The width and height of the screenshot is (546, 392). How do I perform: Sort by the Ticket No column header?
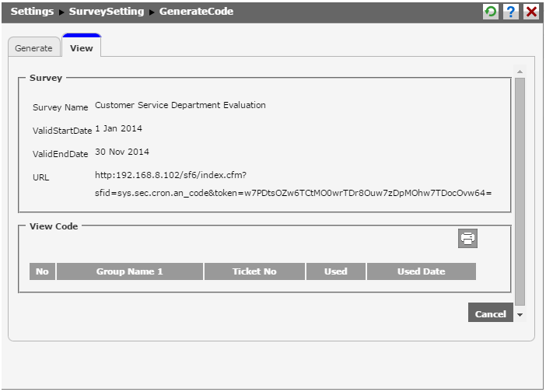[x=254, y=271]
